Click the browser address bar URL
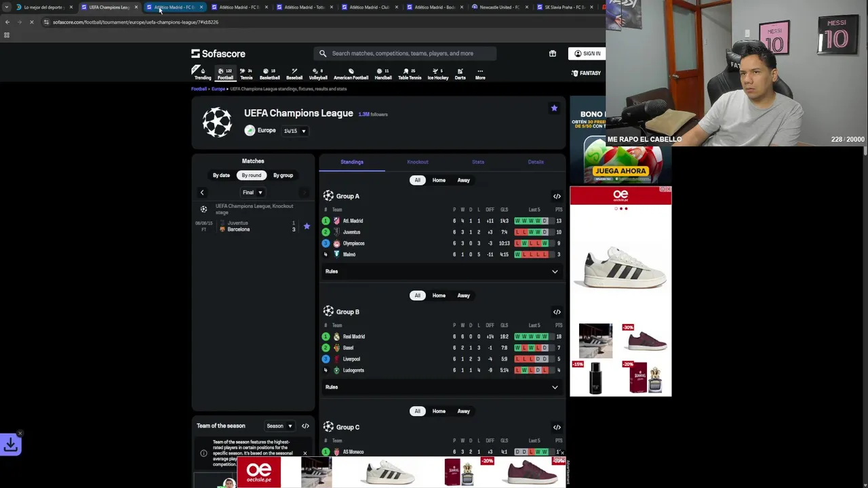 [x=136, y=22]
